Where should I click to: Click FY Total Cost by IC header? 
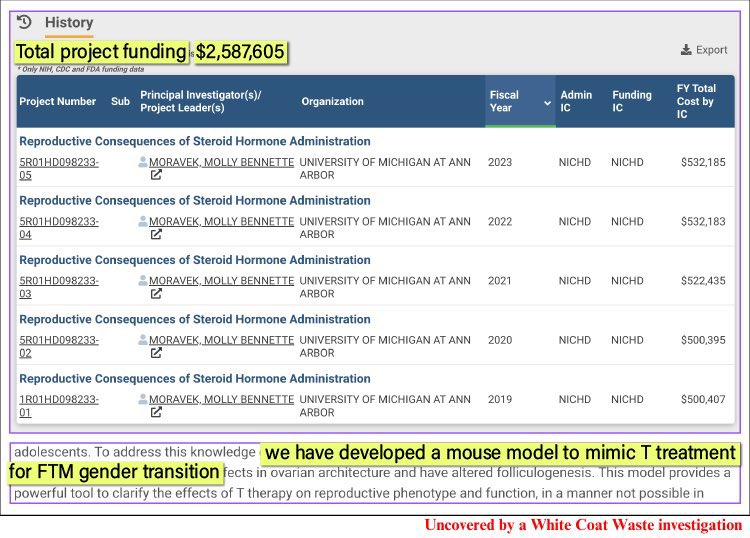tap(696, 101)
